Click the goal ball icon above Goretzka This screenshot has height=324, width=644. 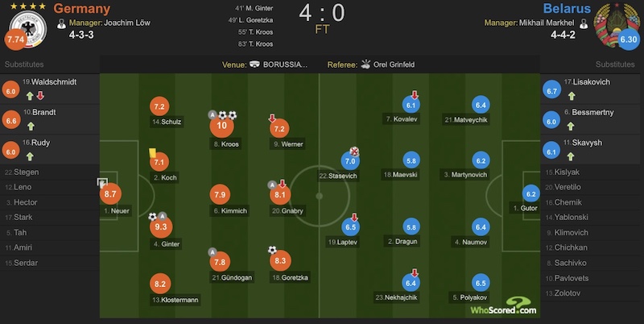click(x=272, y=250)
